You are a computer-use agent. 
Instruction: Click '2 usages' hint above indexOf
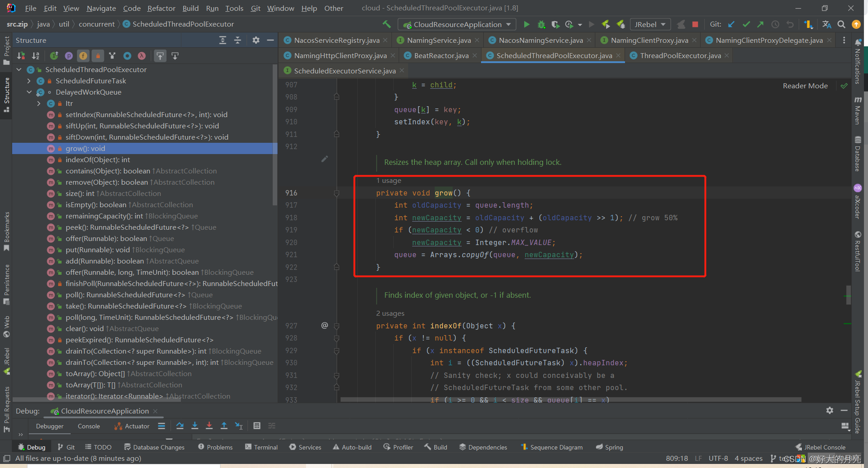(x=390, y=314)
